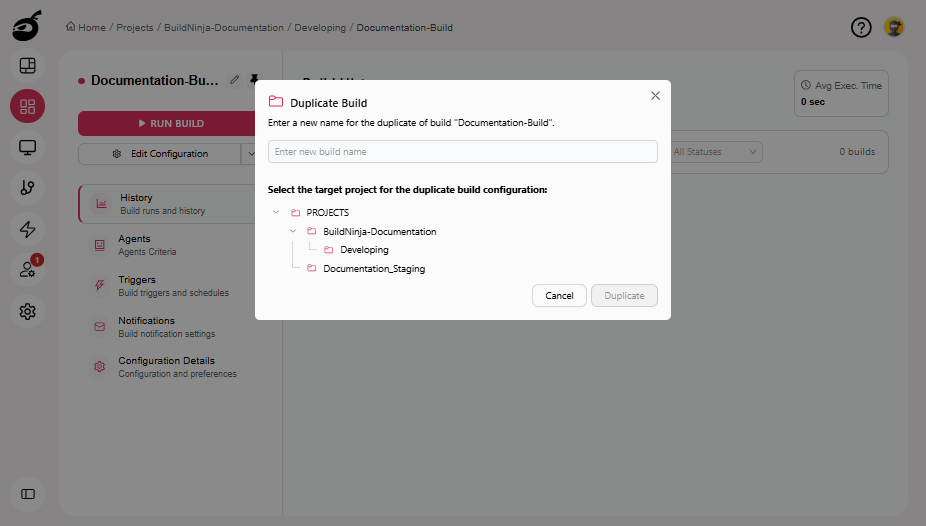The width and height of the screenshot is (926, 526).
Task: Click the Triggers bolt icon
Action: 100,286
